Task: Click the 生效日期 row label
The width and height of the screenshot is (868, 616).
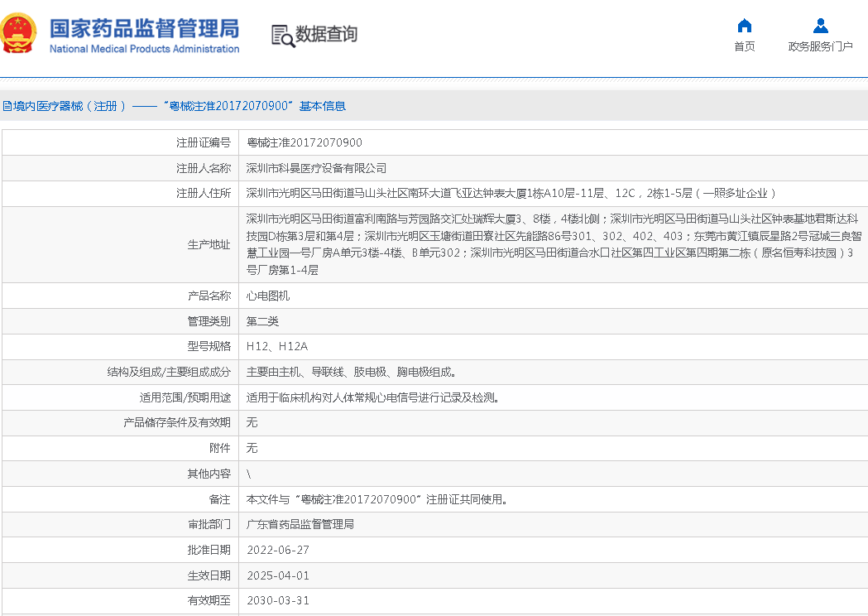Action: pyautogui.click(x=209, y=575)
